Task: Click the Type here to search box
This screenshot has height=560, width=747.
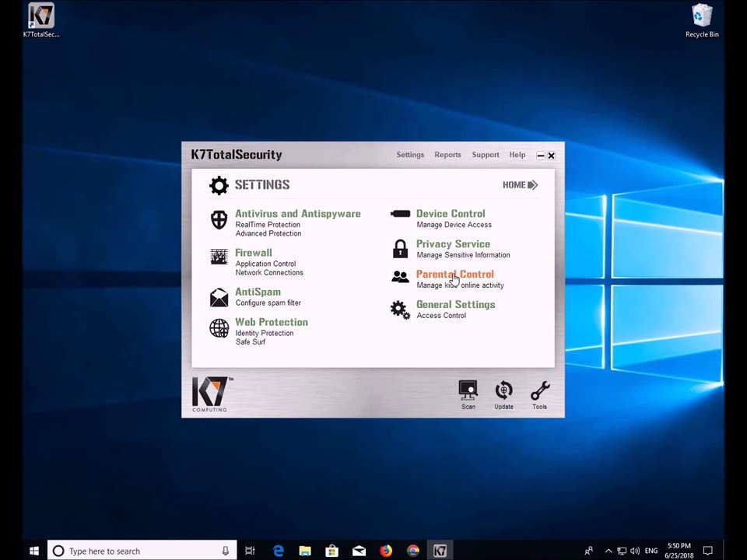Action: click(142, 551)
